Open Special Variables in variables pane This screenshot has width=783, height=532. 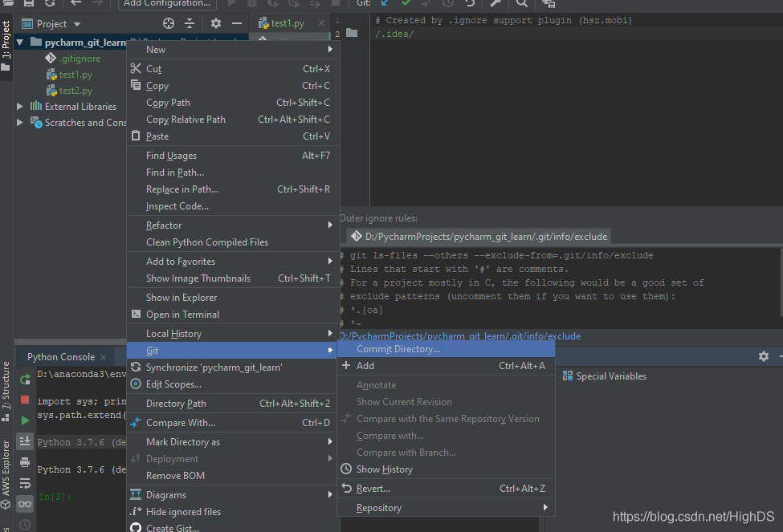click(605, 376)
